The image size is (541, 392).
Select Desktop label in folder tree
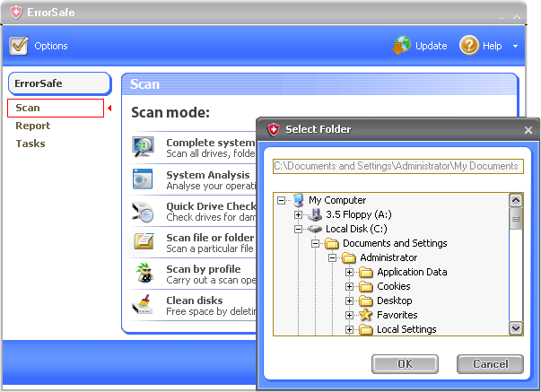(395, 301)
